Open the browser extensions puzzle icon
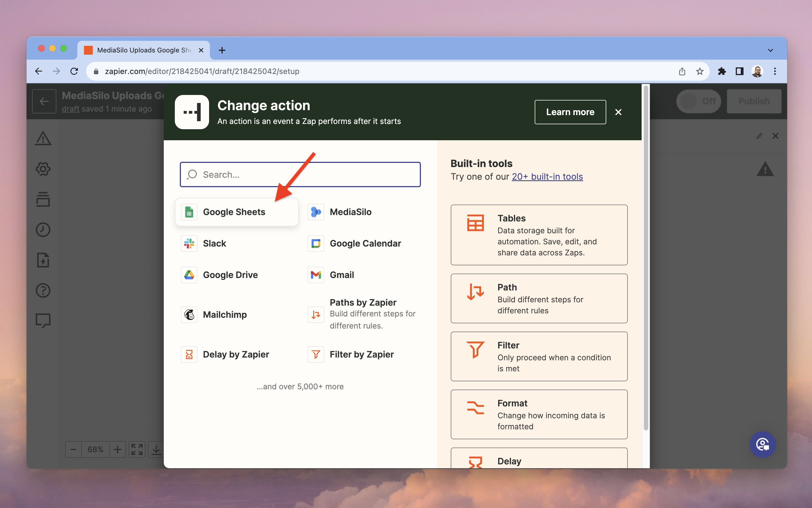Screen dimensions: 812x508 (x=722, y=71)
